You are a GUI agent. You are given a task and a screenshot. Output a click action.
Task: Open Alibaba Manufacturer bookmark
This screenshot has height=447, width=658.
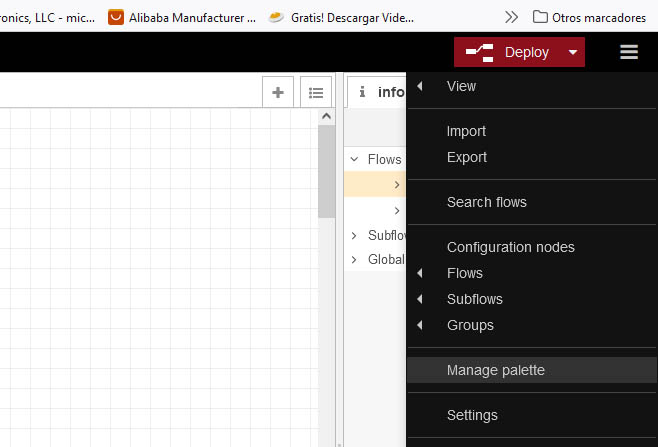click(x=182, y=18)
